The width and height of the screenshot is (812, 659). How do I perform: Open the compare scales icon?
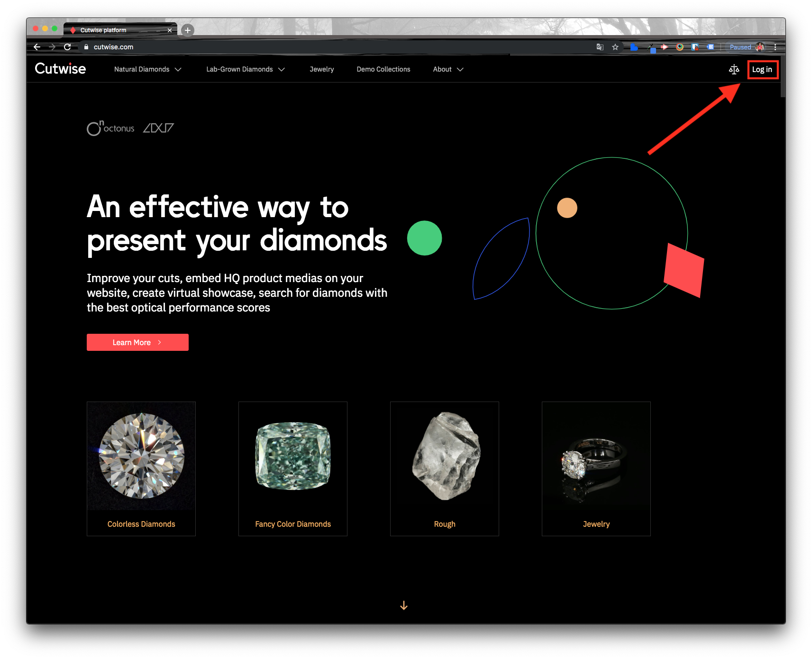[734, 70]
